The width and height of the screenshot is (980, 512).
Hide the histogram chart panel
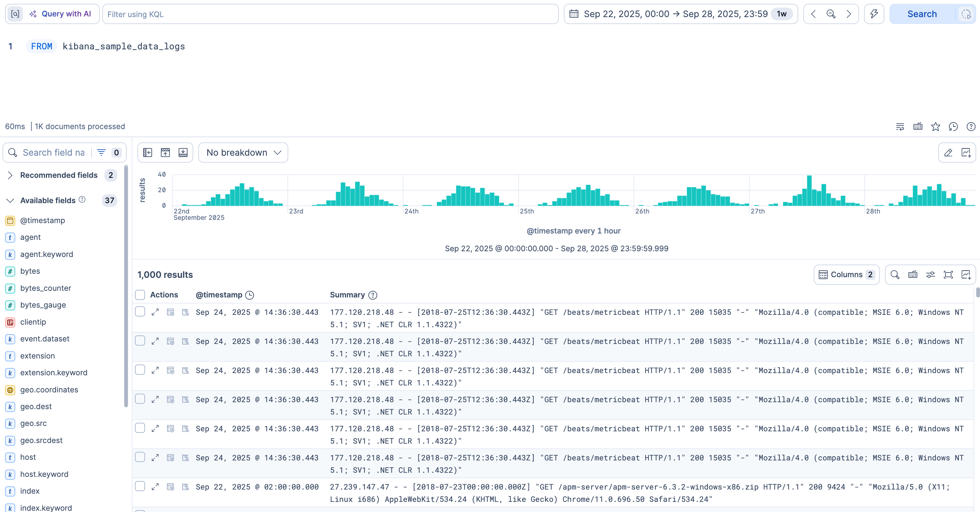pyautogui.click(x=165, y=153)
